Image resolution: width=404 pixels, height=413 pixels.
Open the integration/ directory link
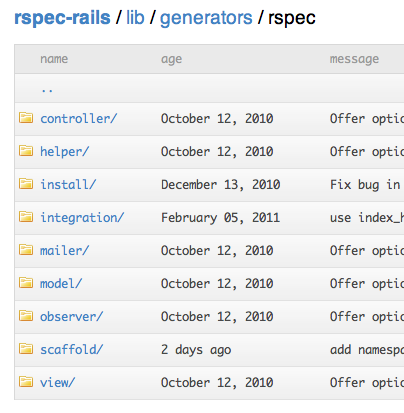click(82, 217)
